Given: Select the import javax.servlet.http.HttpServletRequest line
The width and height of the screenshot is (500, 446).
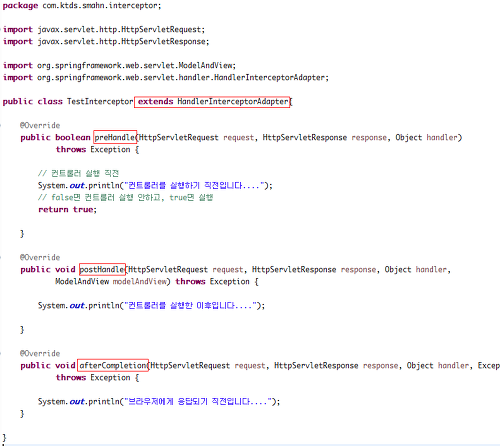Looking at the screenshot, I should [104, 30].
